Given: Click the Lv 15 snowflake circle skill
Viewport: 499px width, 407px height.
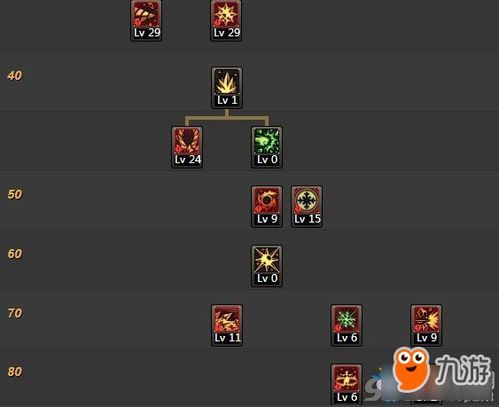Looking at the screenshot, I should point(307,206).
